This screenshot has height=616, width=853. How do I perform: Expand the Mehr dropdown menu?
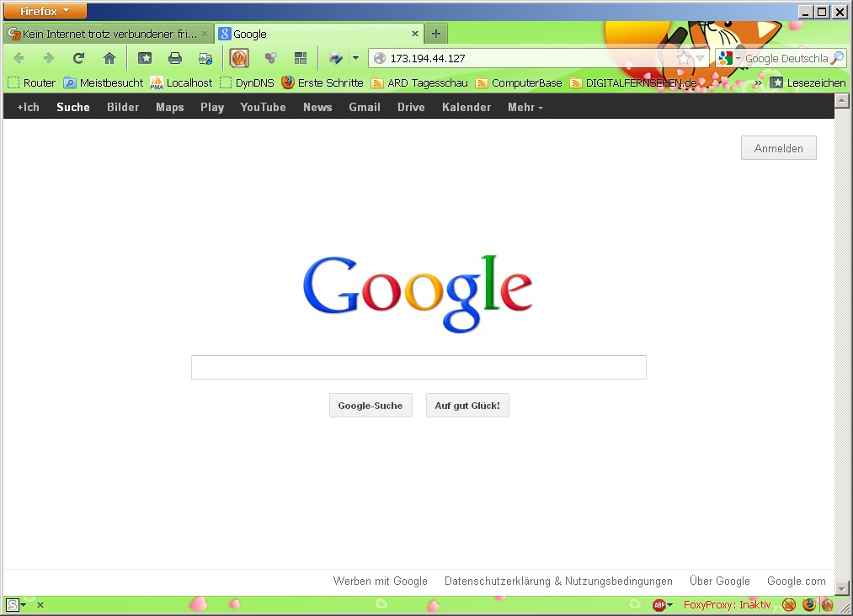(525, 107)
